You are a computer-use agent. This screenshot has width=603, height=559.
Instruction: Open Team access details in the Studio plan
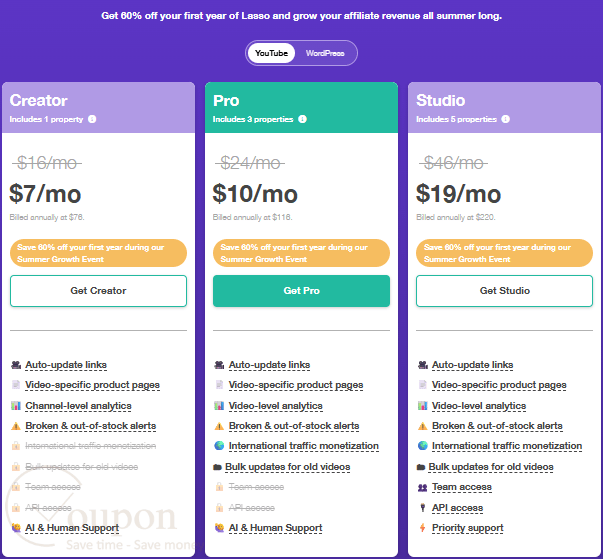point(461,487)
